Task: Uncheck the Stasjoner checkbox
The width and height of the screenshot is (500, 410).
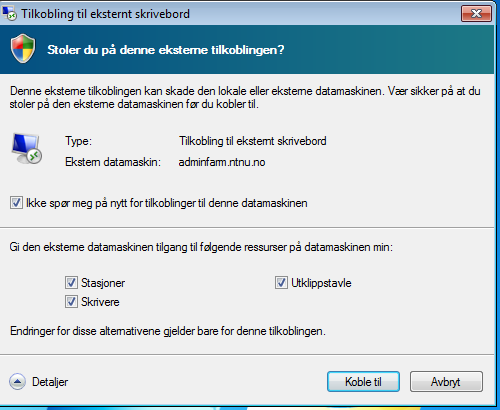Action: pos(71,283)
